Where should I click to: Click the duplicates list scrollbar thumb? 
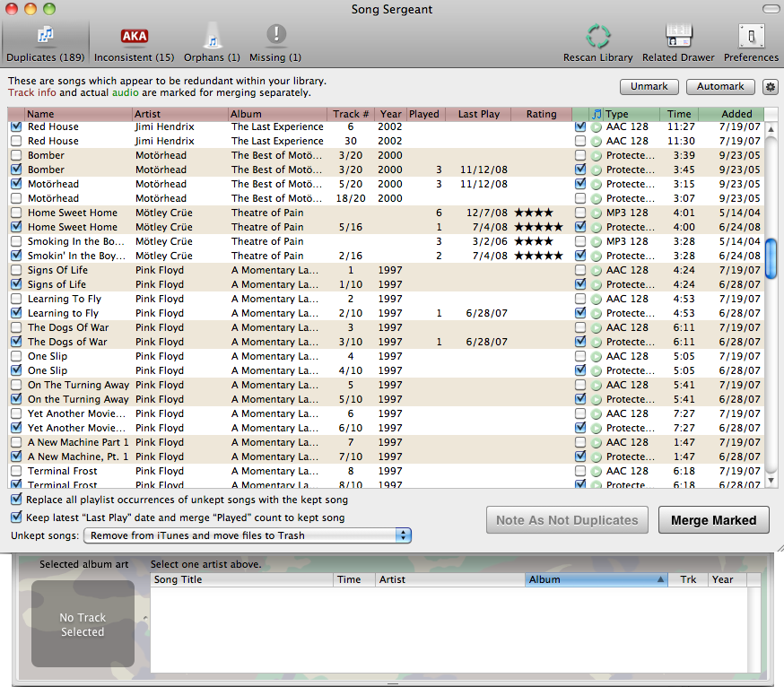pos(771,258)
